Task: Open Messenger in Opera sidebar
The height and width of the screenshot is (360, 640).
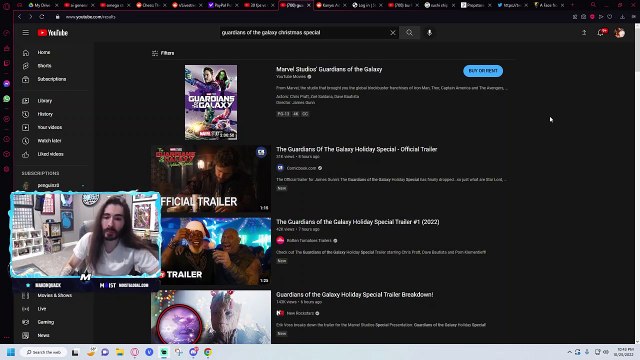Action: tap(7, 84)
